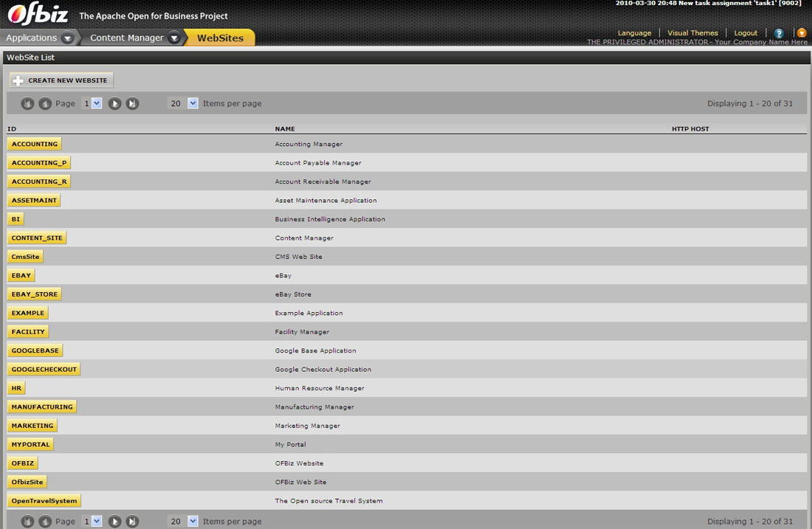
Task: Click 'Accounting Manager' name text
Action: click(x=309, y=144)
